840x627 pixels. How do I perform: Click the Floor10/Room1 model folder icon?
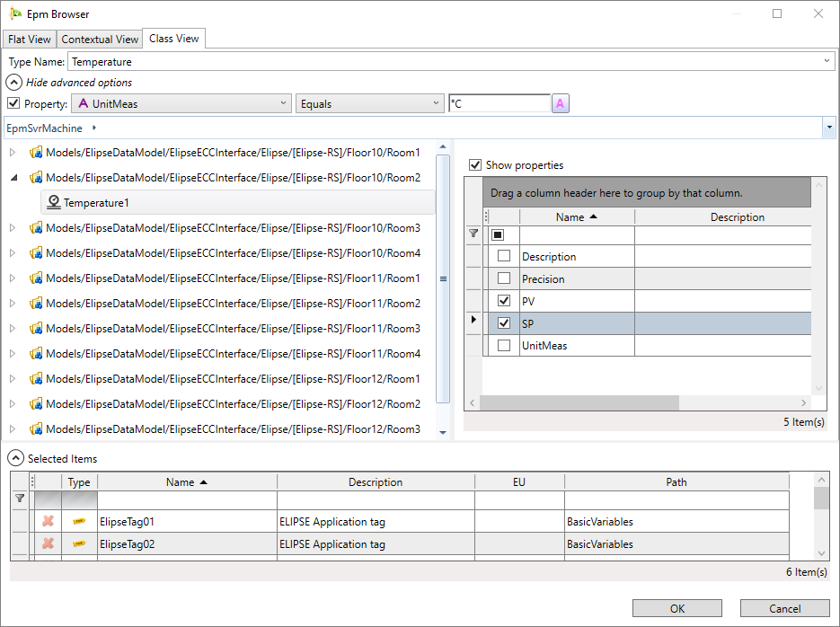(x=37, y=153)
